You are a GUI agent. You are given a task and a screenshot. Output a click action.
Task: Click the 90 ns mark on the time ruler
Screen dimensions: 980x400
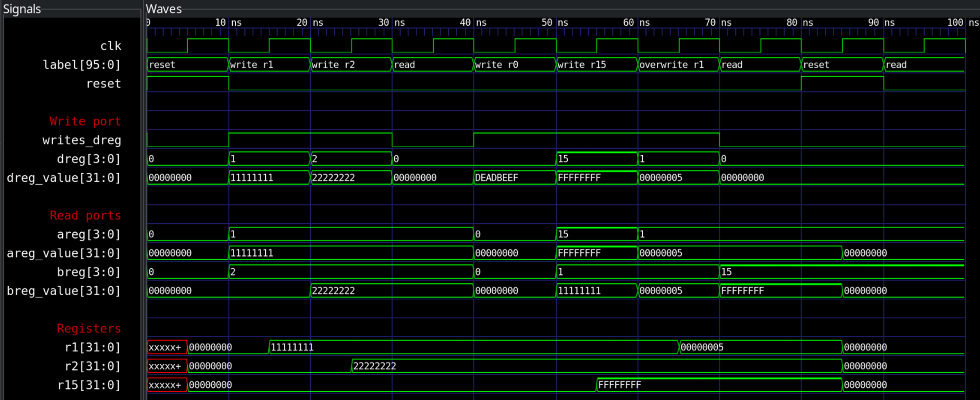click(883, 23)
